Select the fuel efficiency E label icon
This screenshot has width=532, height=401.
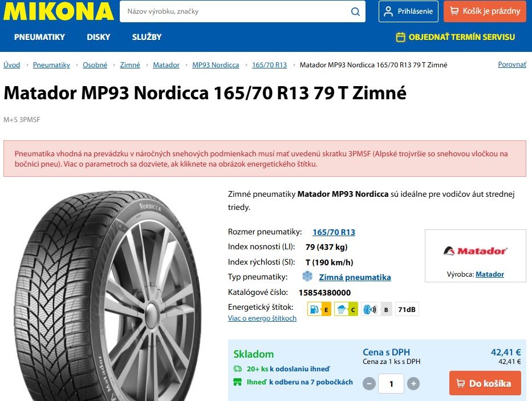(319, 309)
